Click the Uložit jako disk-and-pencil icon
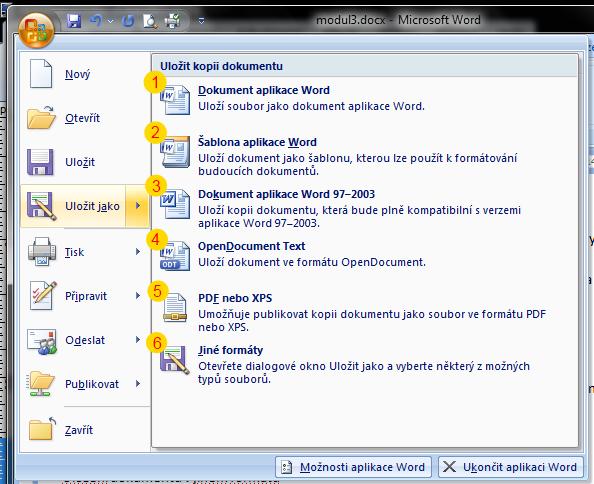 [41, 206]
